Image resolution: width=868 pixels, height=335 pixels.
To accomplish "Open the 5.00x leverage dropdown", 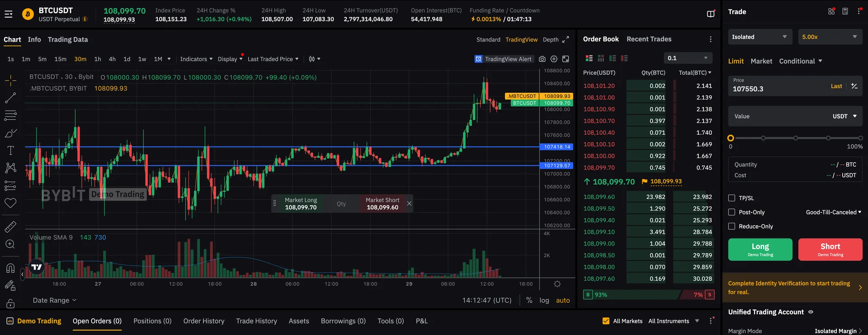I will (830, 37).
